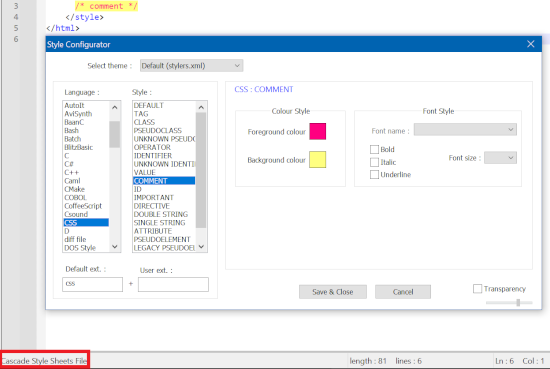Select OPERATOR in the Style list
The image size is (550, 369).
[x=164, y=147]
